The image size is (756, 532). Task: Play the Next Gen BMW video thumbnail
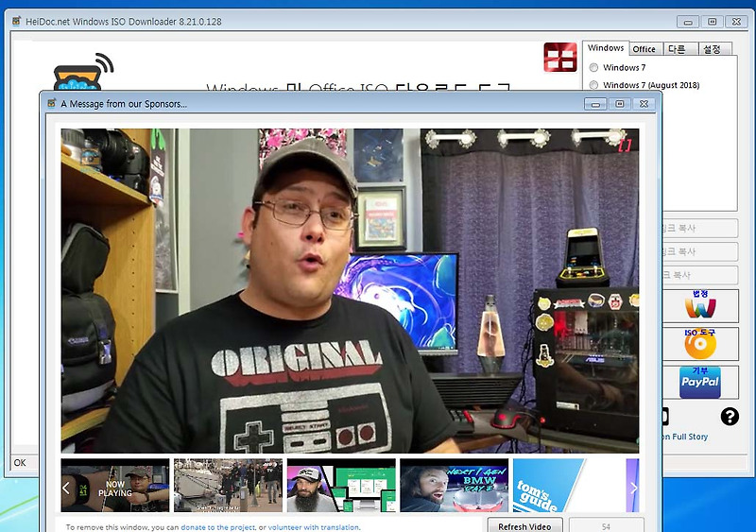(x=455, y=485)
